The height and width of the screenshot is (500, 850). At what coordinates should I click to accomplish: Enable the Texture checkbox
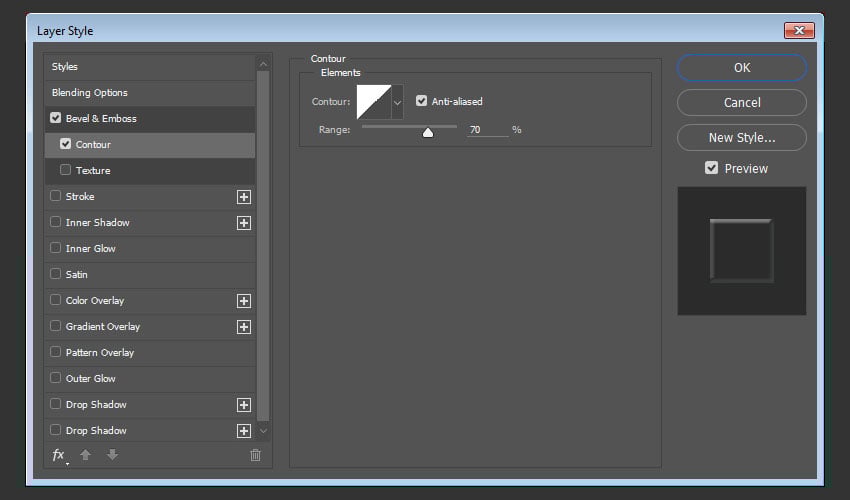tap(66, 170)
